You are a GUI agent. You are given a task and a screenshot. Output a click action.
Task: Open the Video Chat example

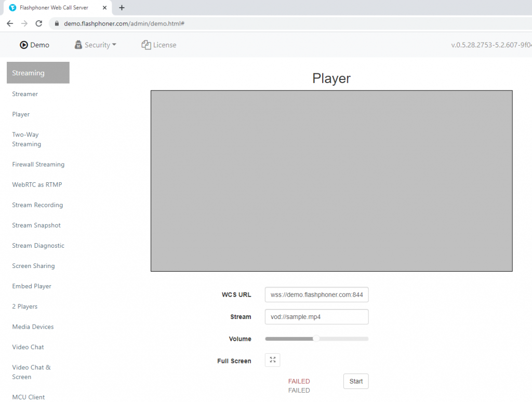pos(28,347)
